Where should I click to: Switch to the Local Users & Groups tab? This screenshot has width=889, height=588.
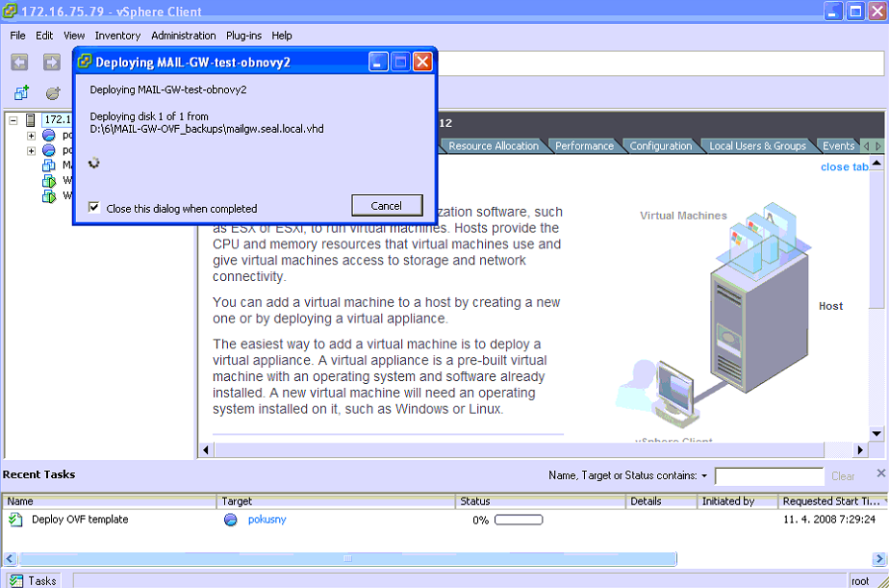tap(757, 145)
